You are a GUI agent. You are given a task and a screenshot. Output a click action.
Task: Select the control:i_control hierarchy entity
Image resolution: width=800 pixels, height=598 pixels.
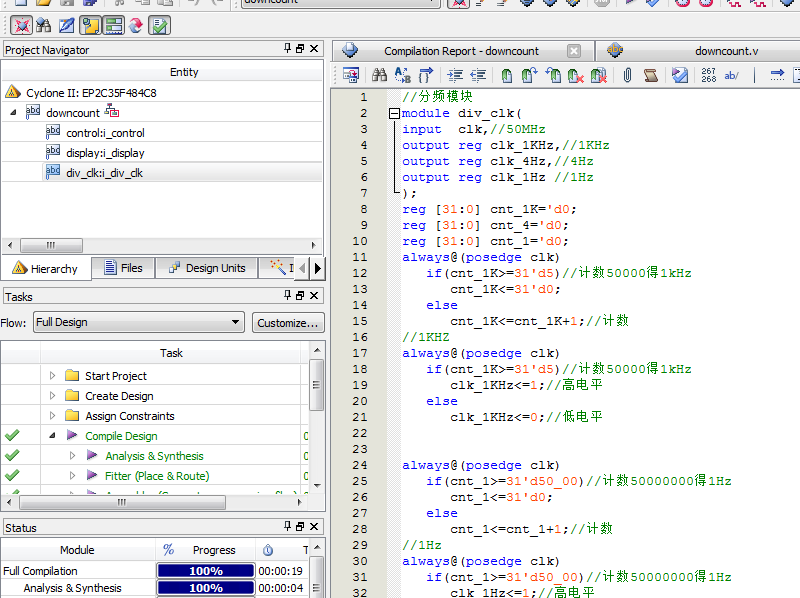click(104, 133)
